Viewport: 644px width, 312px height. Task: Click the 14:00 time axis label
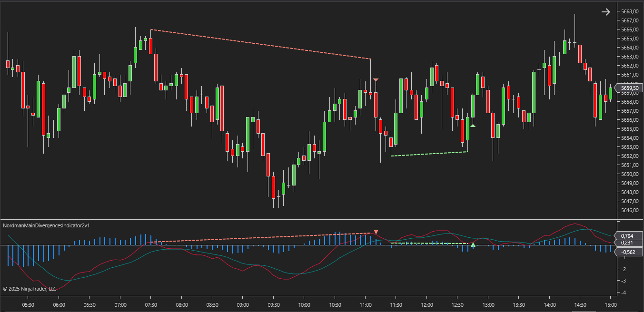[x=549, y=305]
